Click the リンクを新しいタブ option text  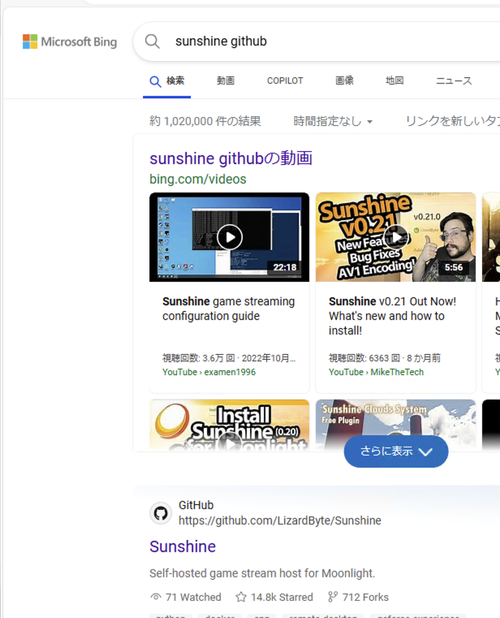pyautogui.click(x=452, y=121)
